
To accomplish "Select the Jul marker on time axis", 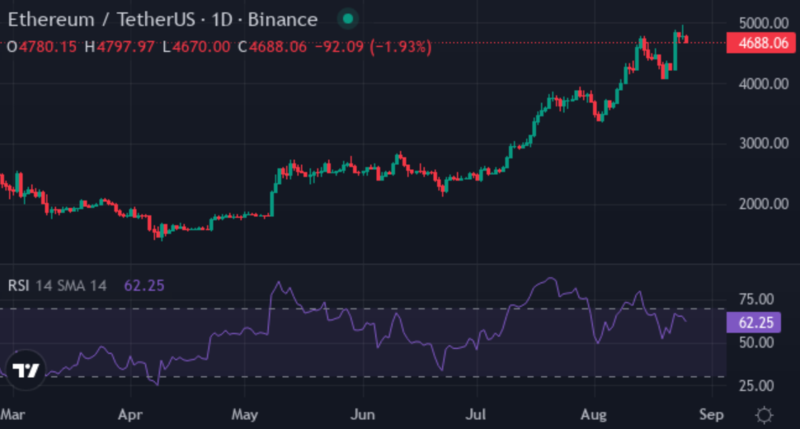I will [477, 413].
